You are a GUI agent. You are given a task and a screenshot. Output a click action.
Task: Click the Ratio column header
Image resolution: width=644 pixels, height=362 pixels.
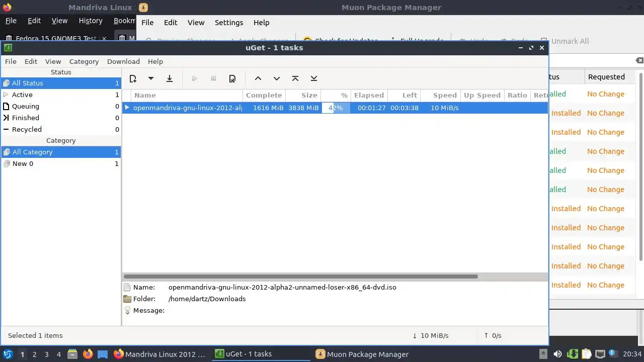click(517, 95)
